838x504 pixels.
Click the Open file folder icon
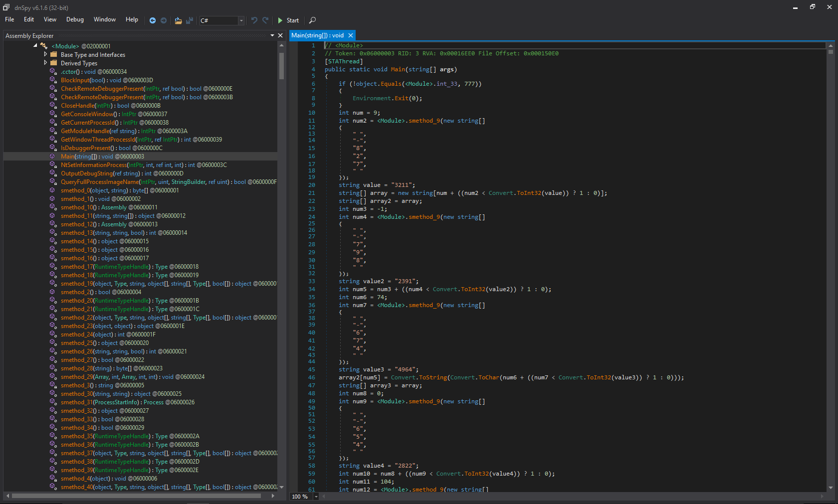tap(178, 20)
